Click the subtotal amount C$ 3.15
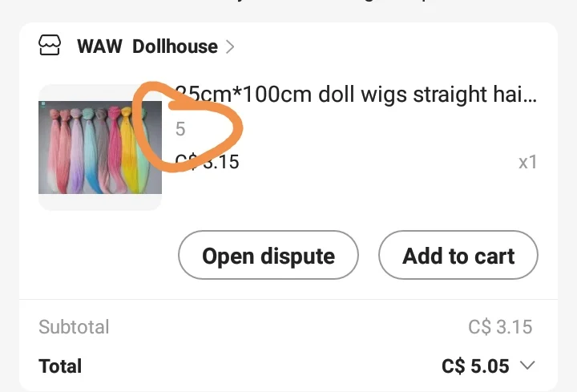The width and height of the screenshot is (577, 392). [x=500, y=327]
